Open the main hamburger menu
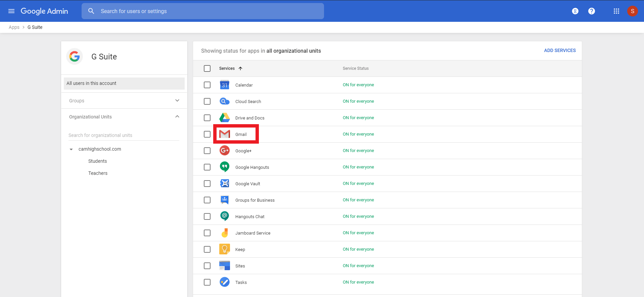This screenshot has height=297, width=644. point(11,11)
